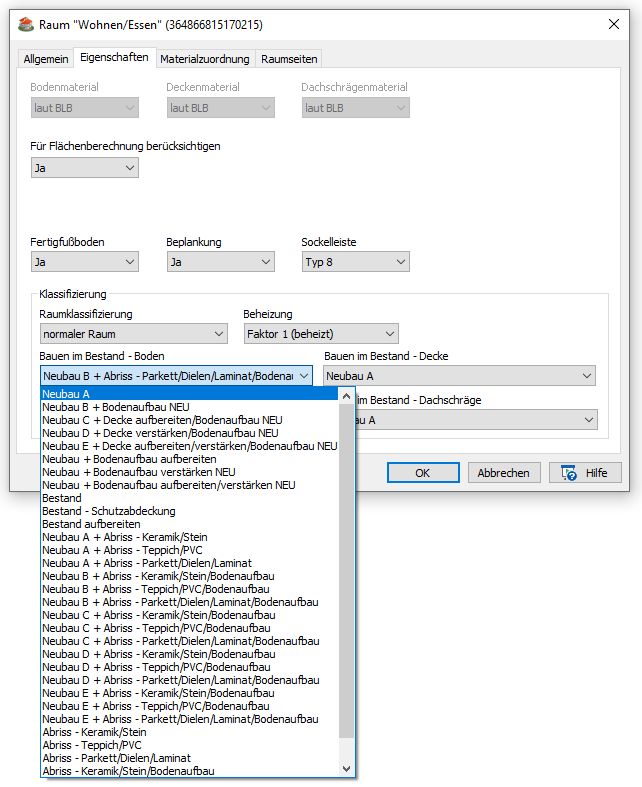Expand the Sockelleiste Typ 8 dropdown
The height and width of the screenshot is (787, 642).
pyautogui.click(x=355, y=262)
